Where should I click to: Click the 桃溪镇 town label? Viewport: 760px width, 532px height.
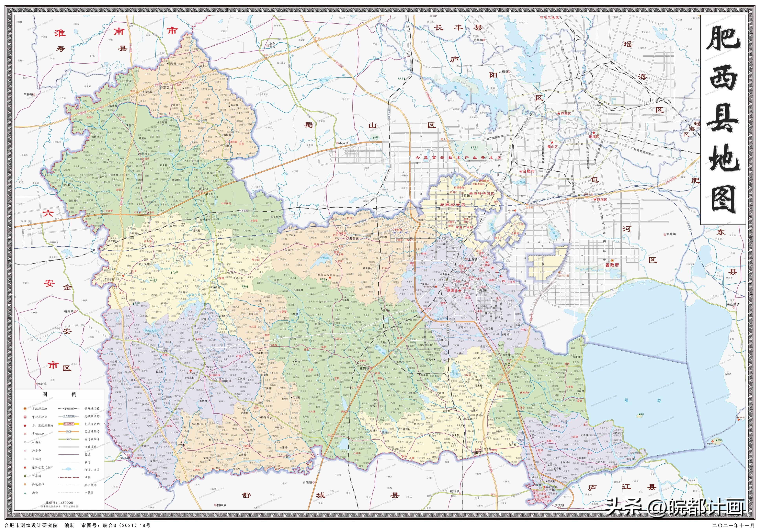[308, 482]
